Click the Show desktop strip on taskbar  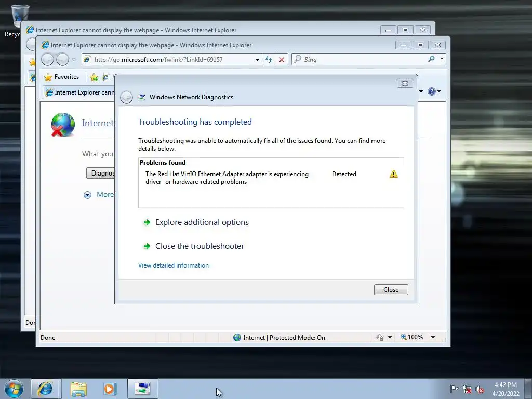(x=529, y=389)
